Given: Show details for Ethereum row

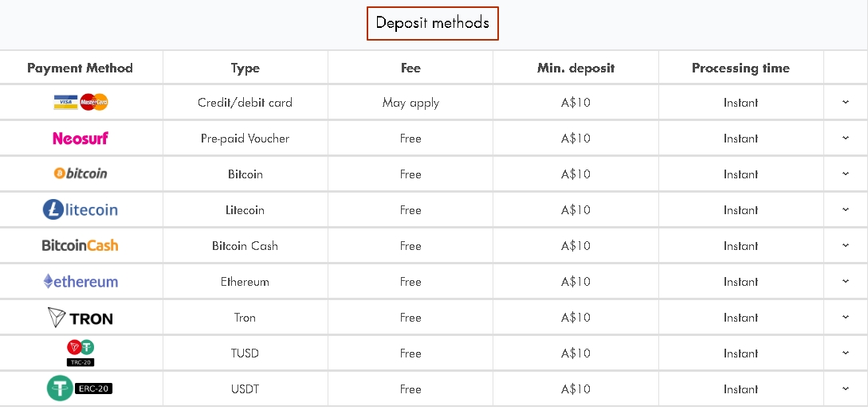Looking at the screenshot, I should coord(846,281).
